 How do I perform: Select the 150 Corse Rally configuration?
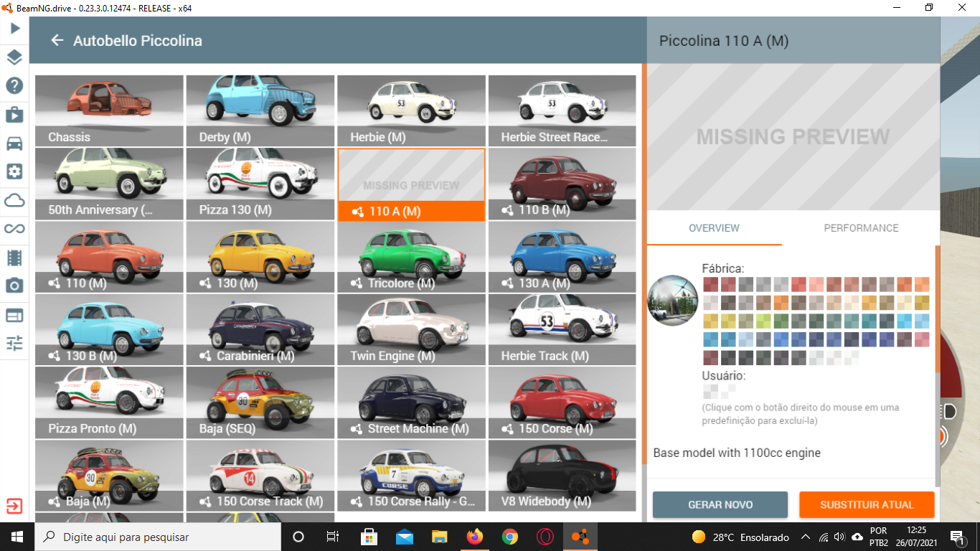pos(411,476)
